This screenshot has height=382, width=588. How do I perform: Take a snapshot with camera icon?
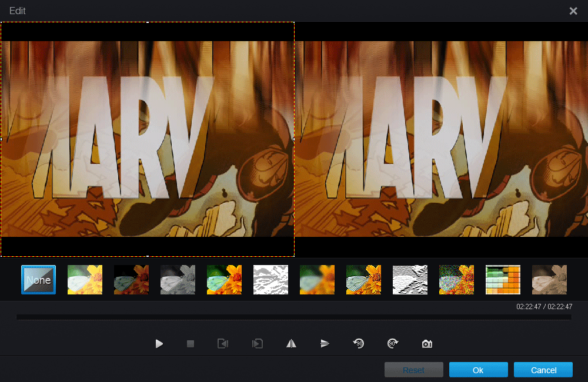427,344
